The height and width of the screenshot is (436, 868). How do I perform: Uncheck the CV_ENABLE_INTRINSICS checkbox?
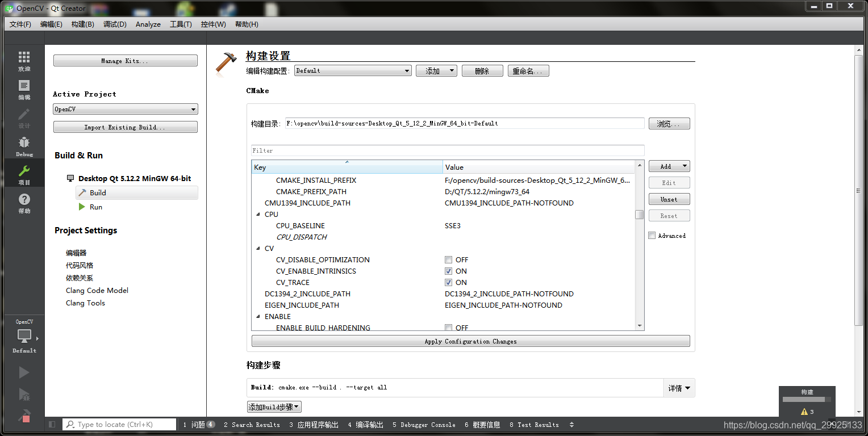point(449,271)
